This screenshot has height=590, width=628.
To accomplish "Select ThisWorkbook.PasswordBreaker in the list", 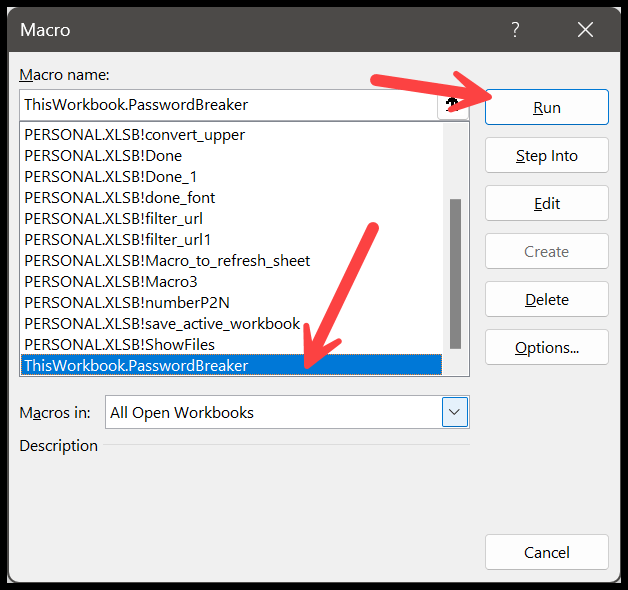I will click(x=231, y=365).
